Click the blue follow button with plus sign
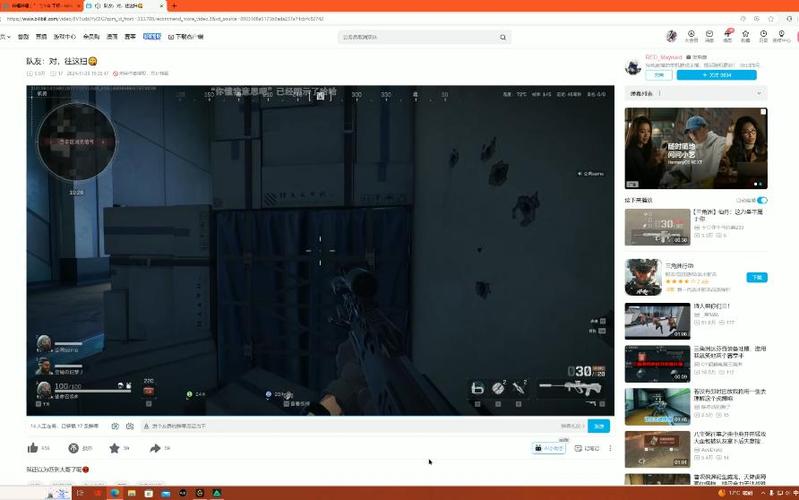 [716, 75]
